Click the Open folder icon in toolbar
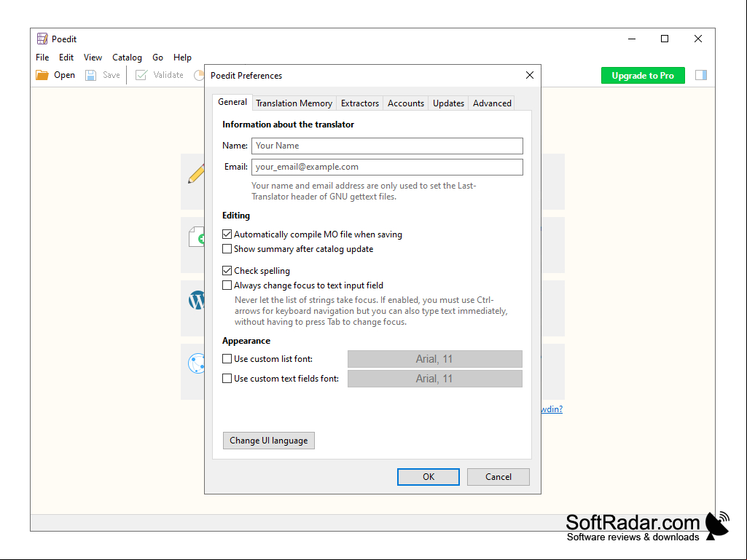This screenshot has height=560, width=747. 42,75
